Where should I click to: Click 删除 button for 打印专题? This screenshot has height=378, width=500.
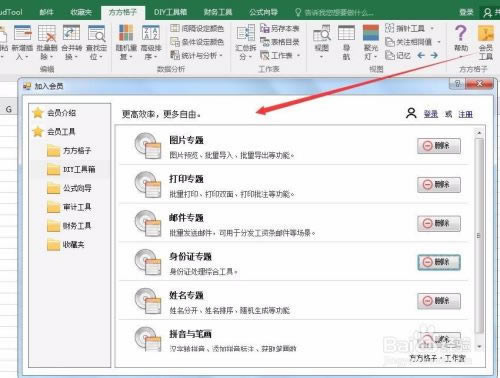coord(439,185)
